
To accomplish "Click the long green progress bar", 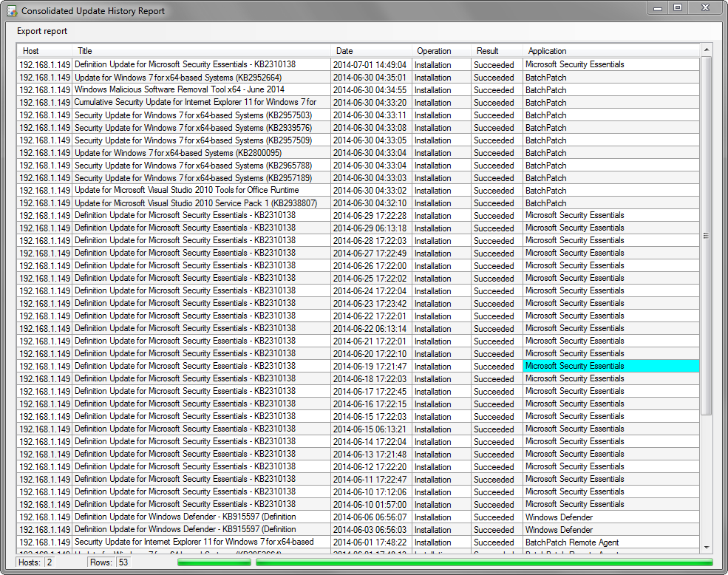I will [484, 562].
